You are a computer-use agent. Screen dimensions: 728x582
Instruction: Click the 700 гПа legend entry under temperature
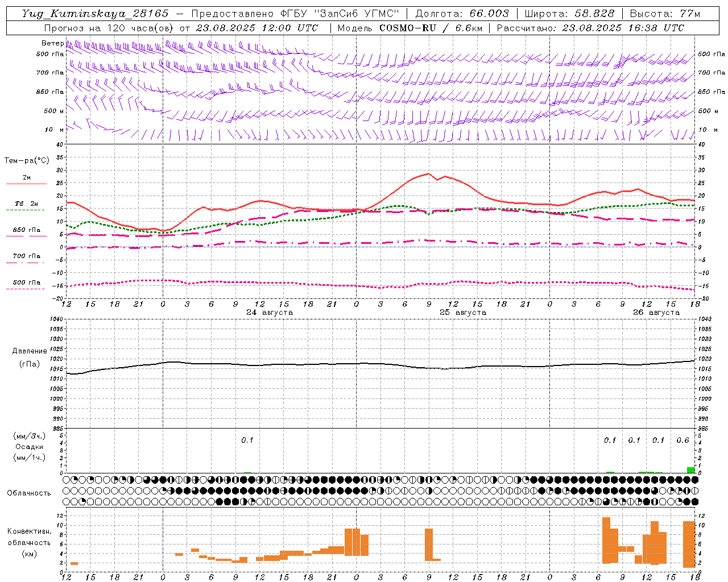point(27,256)
